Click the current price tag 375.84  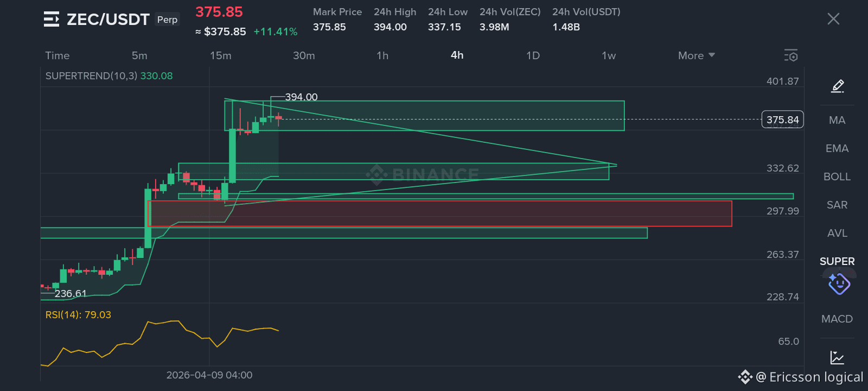[x=783, y=120]
